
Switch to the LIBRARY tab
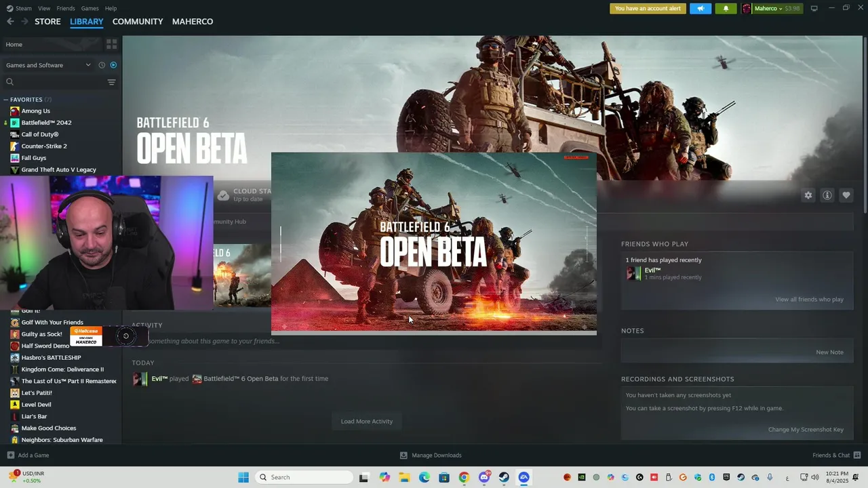[87, 22]
